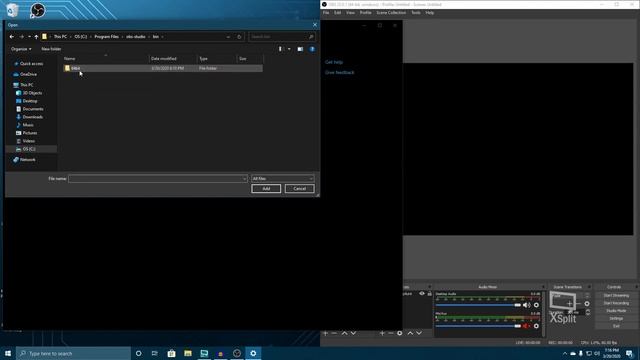Switch to OBS Studio on the taskbar
The width and height of the screenshot is (640, 360).
click(237, 353)
